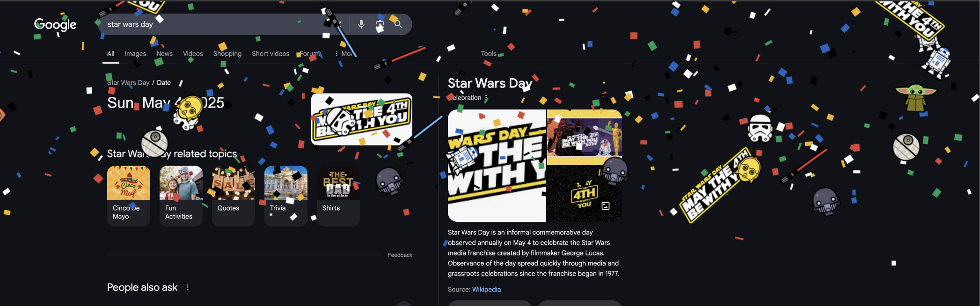Open the Cinco De Mayo related topic card

point(129,196)
